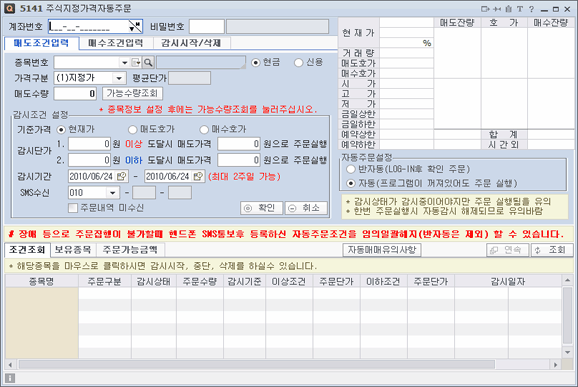This screenshot has height=387, width=578.
Task: Click the 현재가 label in quote panel
Action: [x=358, y=33]
